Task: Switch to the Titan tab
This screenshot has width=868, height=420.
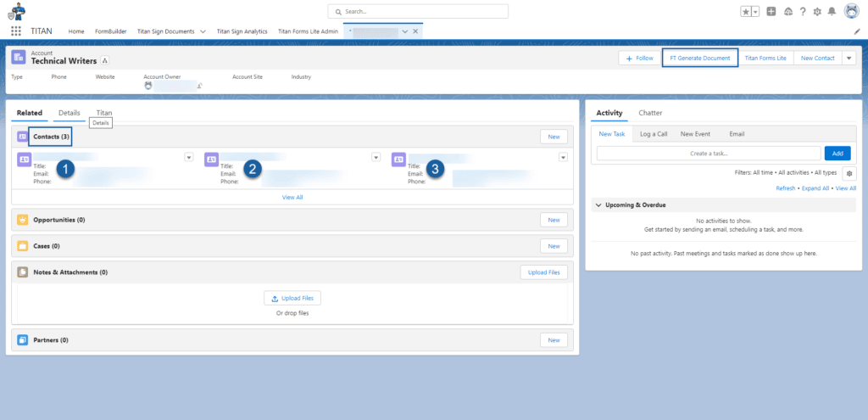Action: [104, 112]
